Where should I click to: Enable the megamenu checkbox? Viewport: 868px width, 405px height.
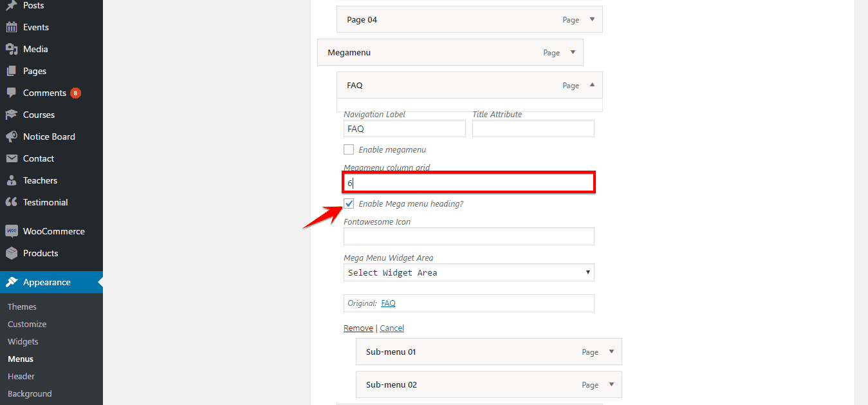[x=349, y=149]
